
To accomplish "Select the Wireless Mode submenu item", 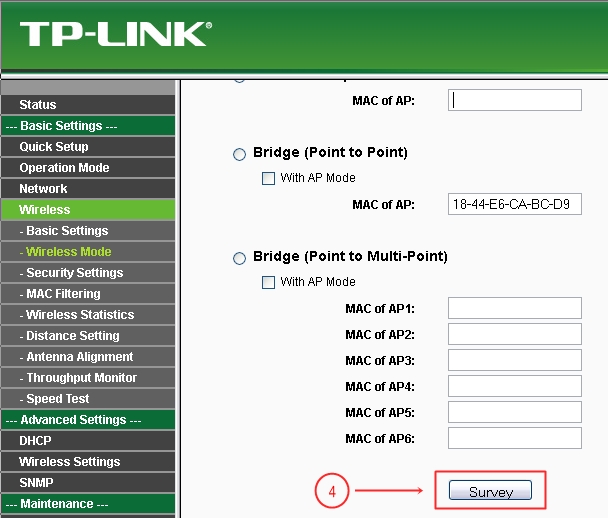I will (x=88, y=252).
